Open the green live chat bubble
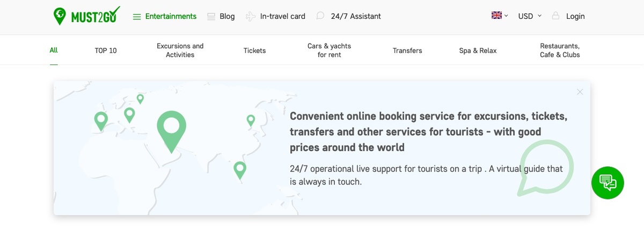Screen dimensions: 644x228 pyautogui.click(x=608, y=183)
